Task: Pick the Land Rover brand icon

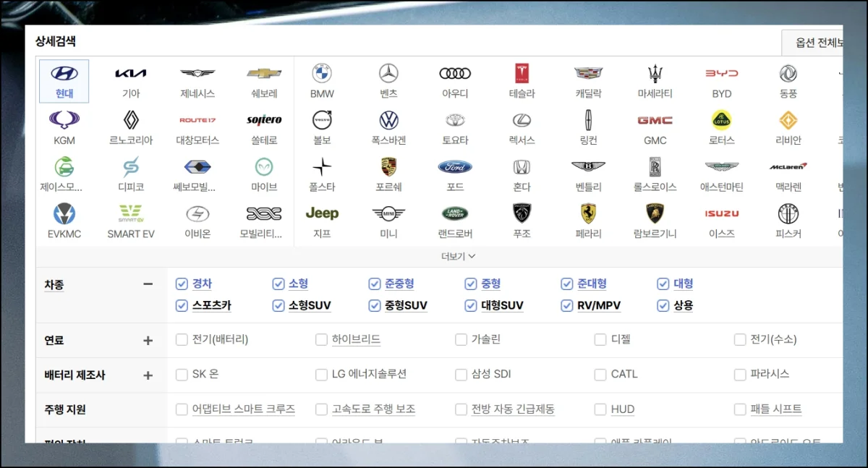Action: [455, 213]
